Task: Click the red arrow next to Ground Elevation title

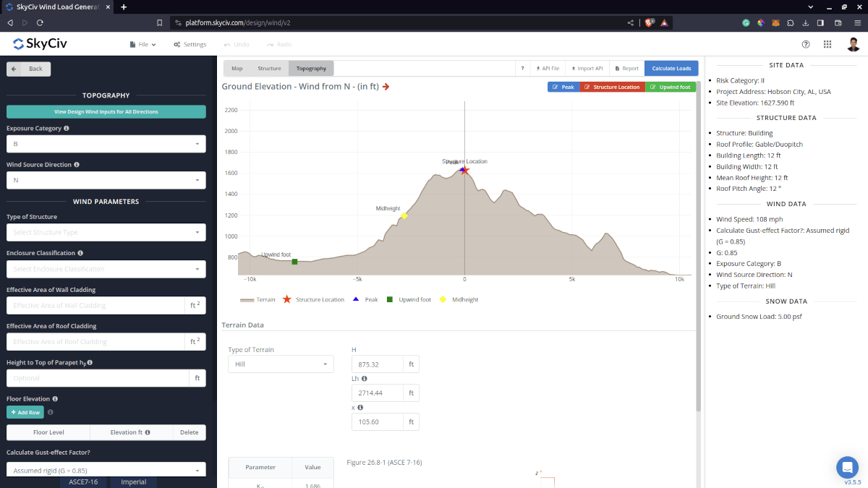Action: click(x=386, y=87)
